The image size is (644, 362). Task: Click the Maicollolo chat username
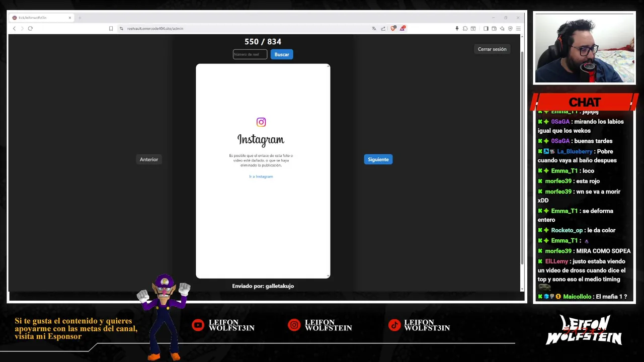click(577, 297)
